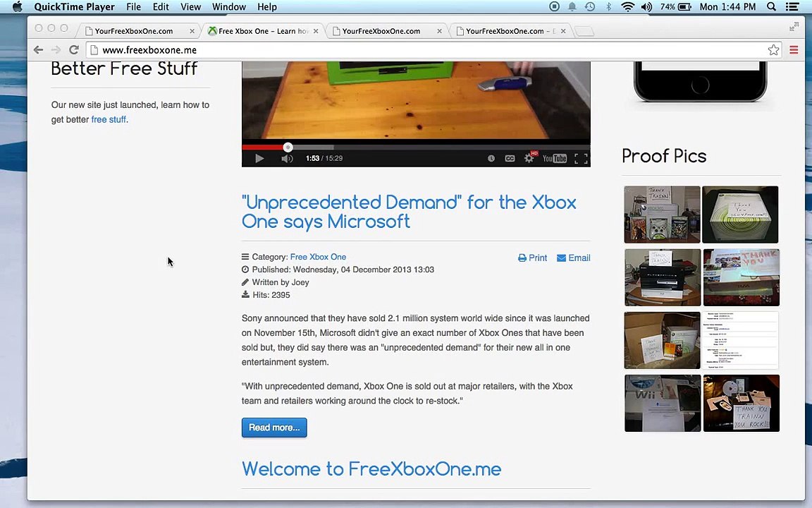Open the "Unprecedented Demand" article title link
Image resolution: width=812 pixels, height=508 pixels.
click(409, 212)
